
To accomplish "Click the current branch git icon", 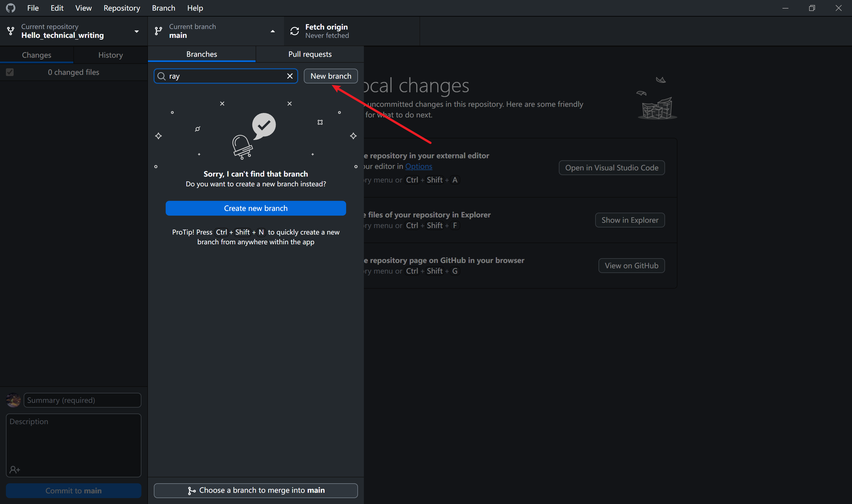I will click(158, 31).
